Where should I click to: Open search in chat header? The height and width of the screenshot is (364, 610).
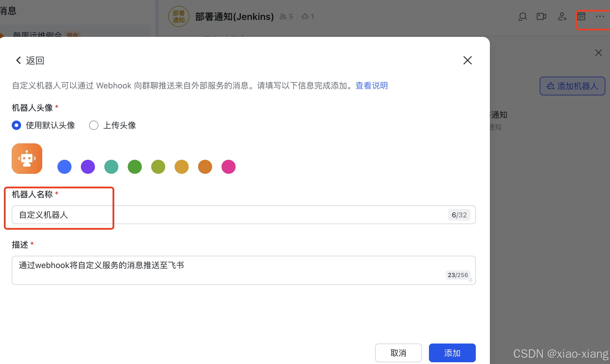click(522, 16)
